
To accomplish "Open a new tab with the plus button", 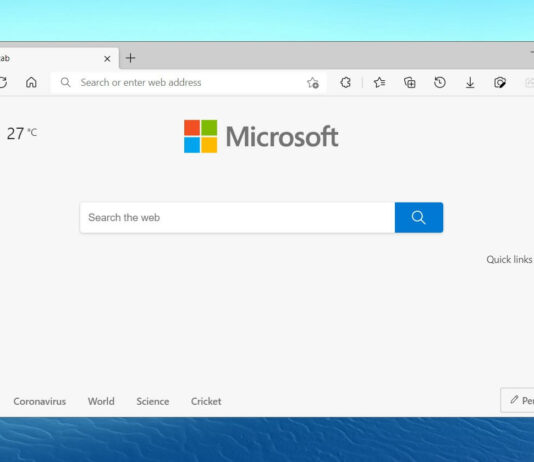I will [130, 58].
